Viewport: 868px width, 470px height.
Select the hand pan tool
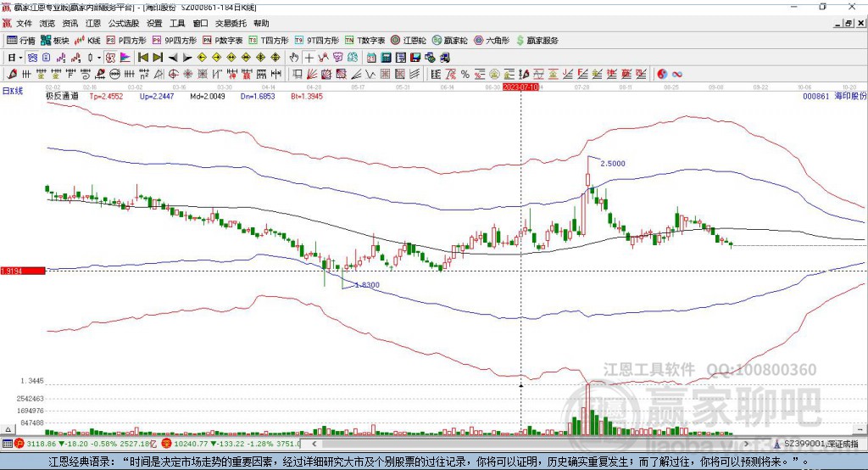tap(294, 58)
